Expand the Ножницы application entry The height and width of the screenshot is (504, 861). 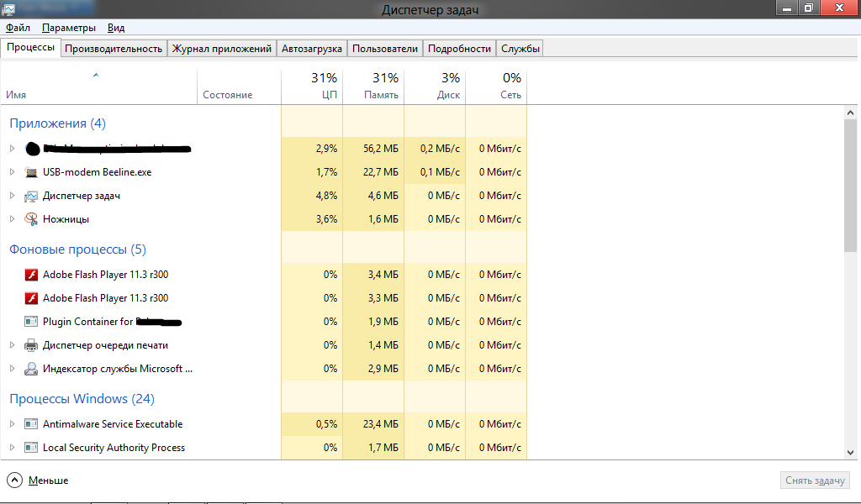(x=12, y=219)
